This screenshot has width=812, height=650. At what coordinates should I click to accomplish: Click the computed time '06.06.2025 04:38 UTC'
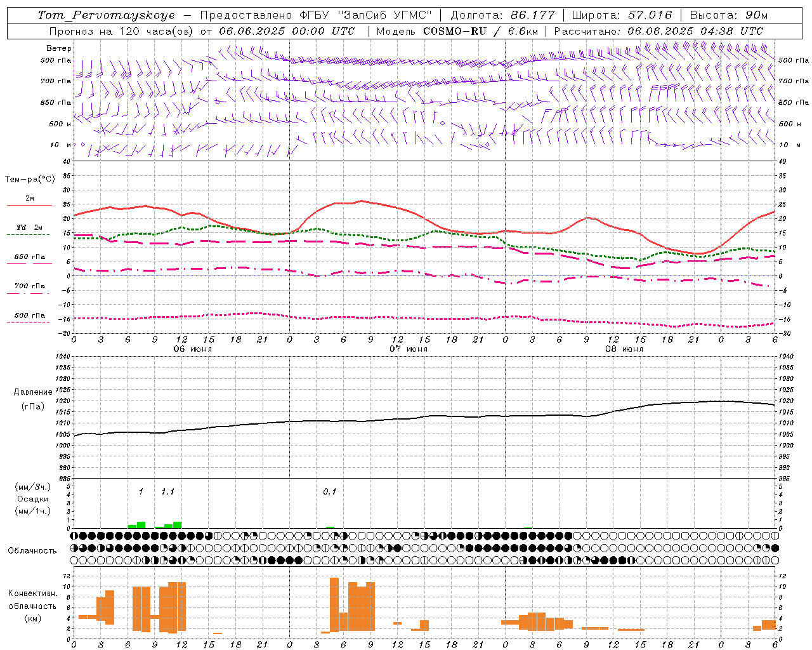click(x=695, y=30)
